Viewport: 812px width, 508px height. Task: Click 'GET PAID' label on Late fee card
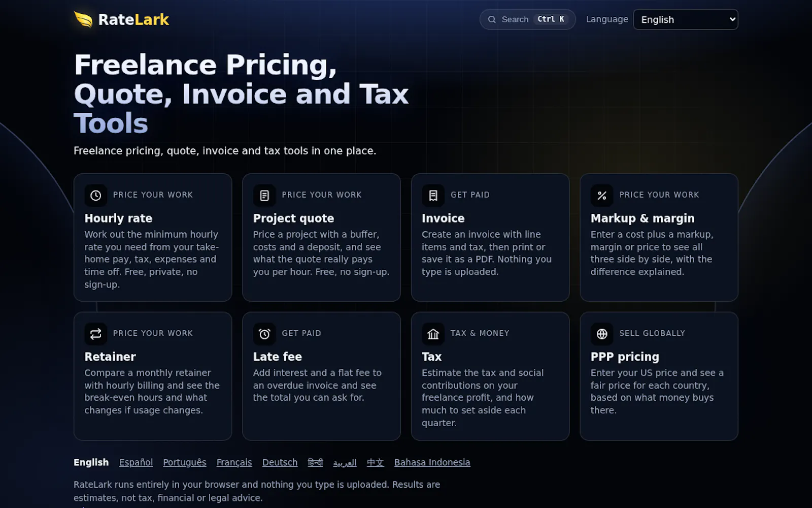click(x=301, y=333)
